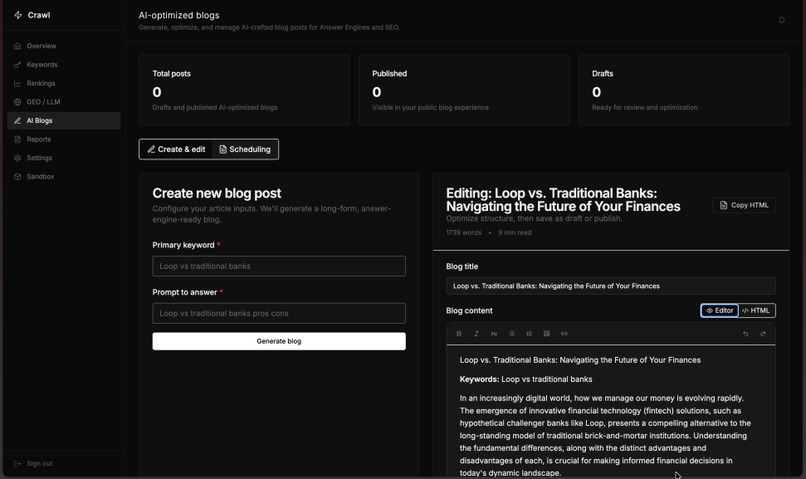
Task: Click the Generate blog button
Action: coord(279,341)
